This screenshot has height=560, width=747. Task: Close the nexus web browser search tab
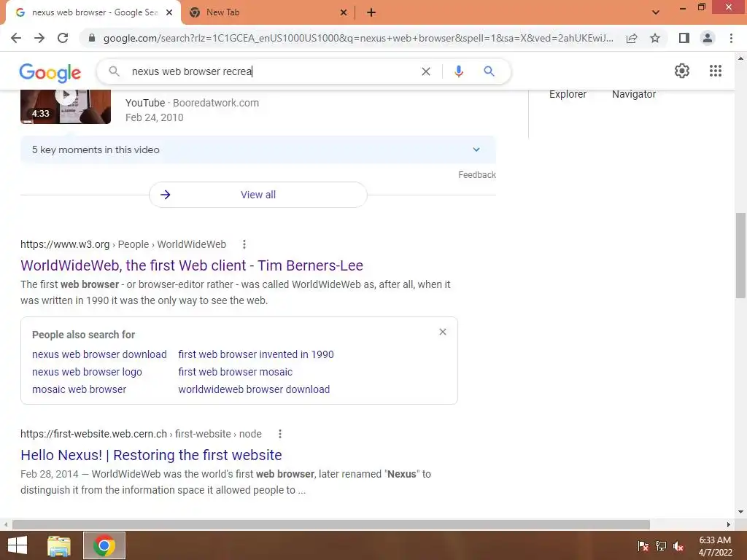click(x=169, y=13)
